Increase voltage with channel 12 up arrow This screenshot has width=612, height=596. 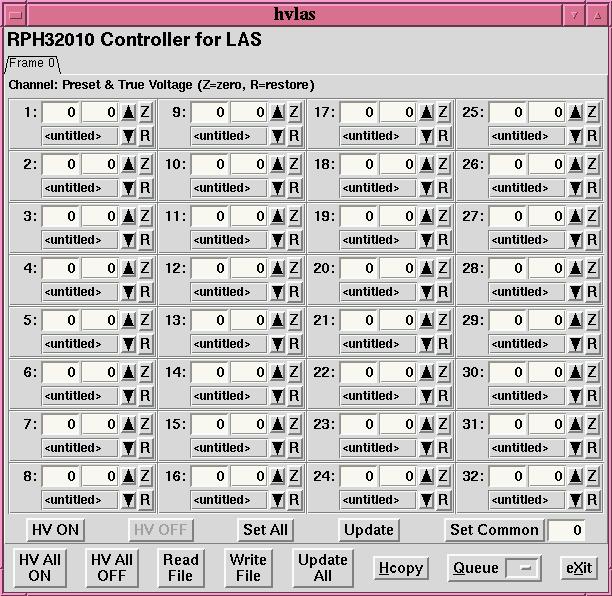277,268
